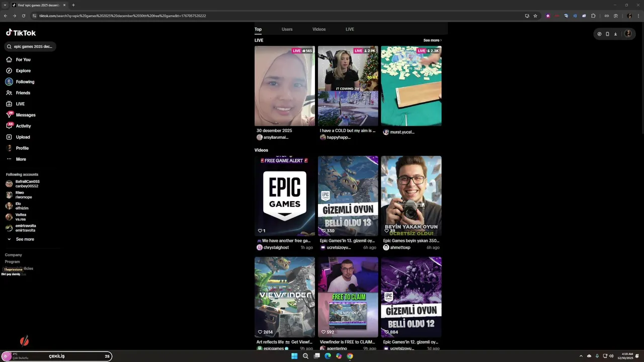Show hidden system tray icons

coord(581,356)
